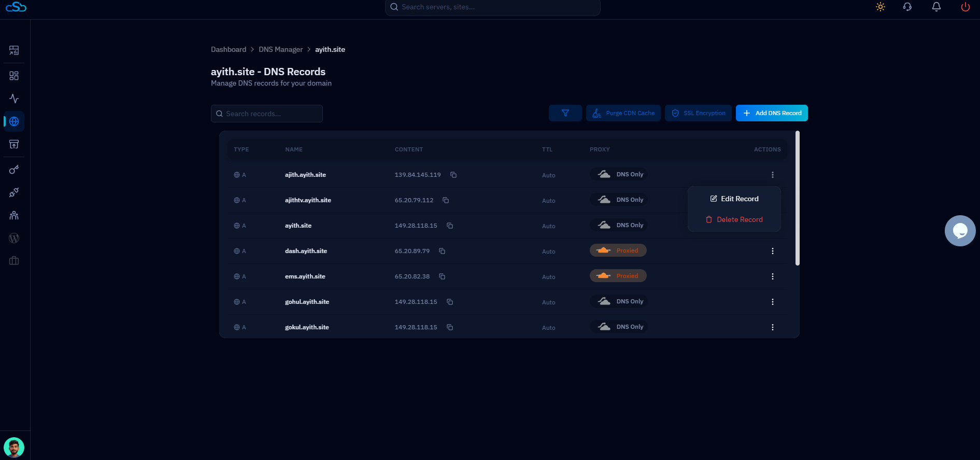Select the ems.ayith.site record name
Viewport: 980px width, 460px height.
point(305,276)
